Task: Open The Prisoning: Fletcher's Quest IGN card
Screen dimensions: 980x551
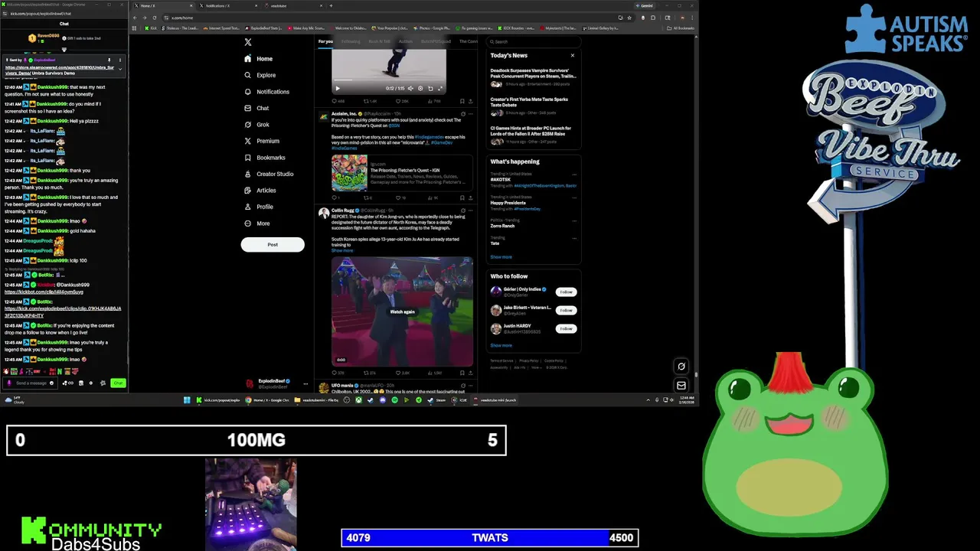Action: 402,173
